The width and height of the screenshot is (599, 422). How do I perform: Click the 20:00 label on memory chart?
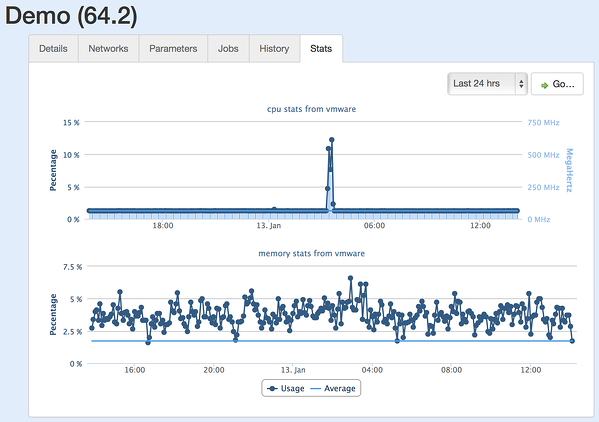(x=214, y=370)
